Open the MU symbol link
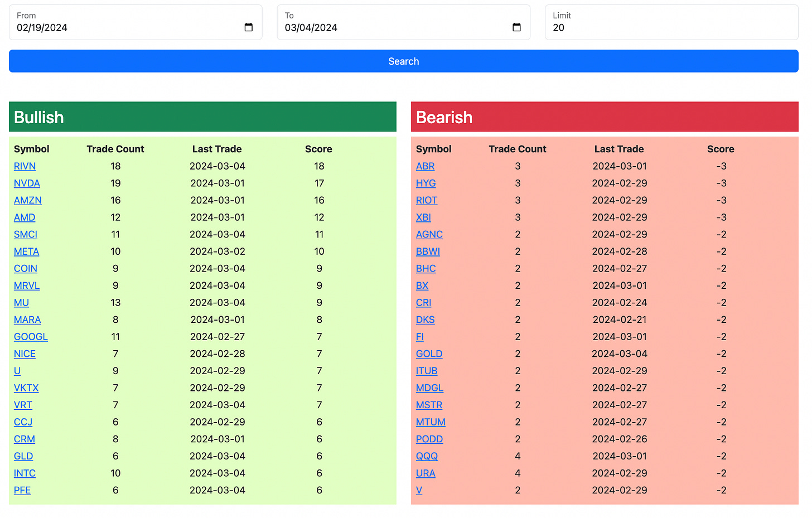This screenshot has height=518, width=812. coord(21,303)
